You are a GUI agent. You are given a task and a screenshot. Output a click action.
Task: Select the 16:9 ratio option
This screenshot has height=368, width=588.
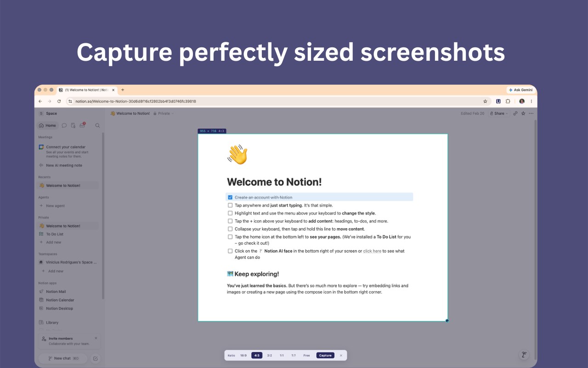(x=243, y=355)
